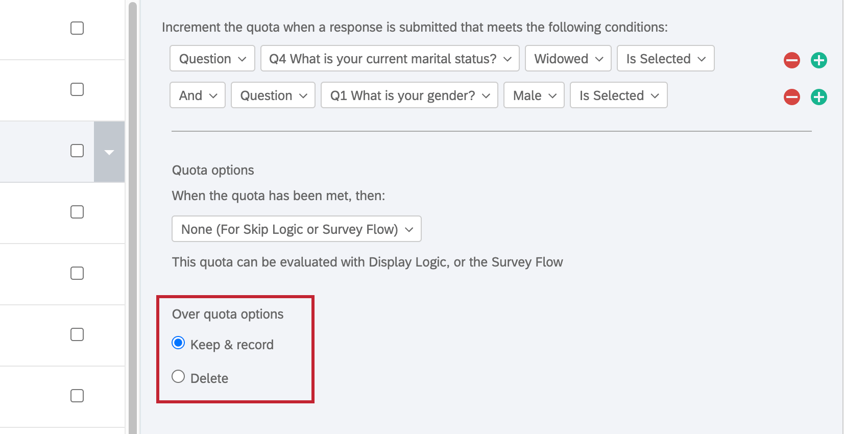Open Is Selected dropdown for Male
This screenshot has height=434, width=868.
coord(619,95)
